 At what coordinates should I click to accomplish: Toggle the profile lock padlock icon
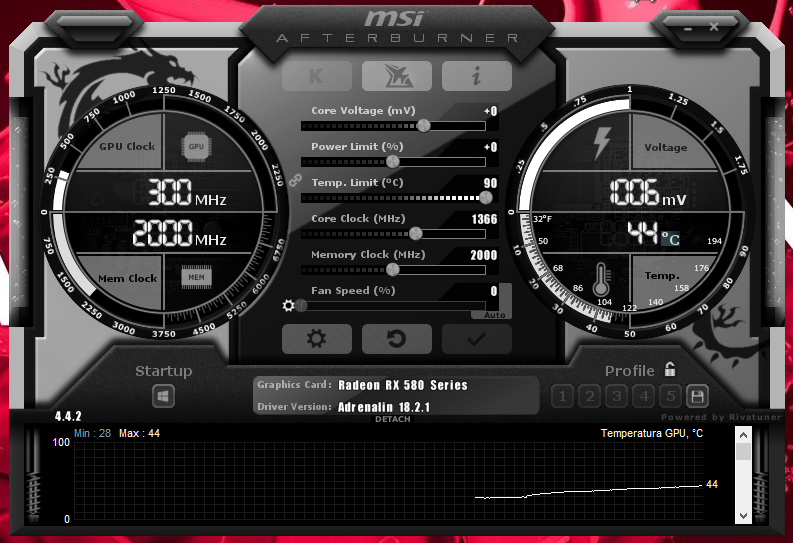pyautogui.click(x=670, y=370)
